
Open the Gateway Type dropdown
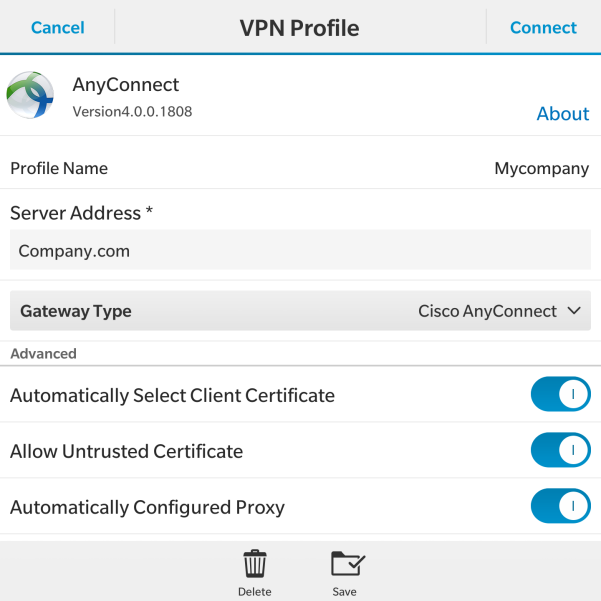pos(300,311)
